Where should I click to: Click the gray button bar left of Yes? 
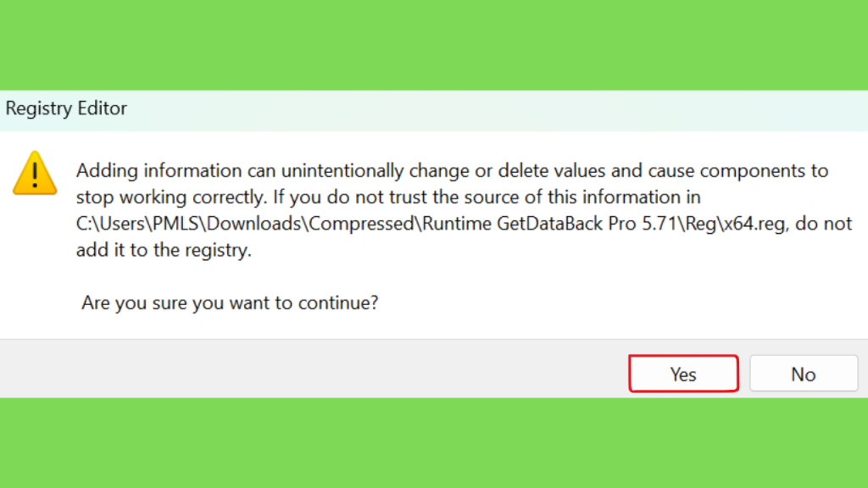313,369
